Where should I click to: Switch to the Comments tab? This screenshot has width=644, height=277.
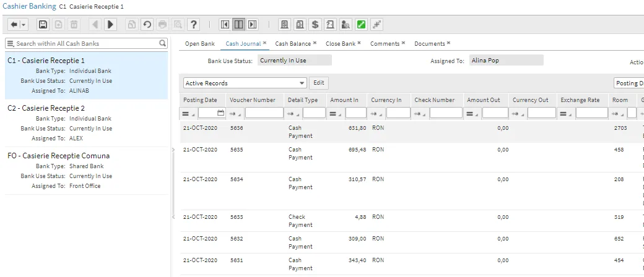click(x=385, y=43)
